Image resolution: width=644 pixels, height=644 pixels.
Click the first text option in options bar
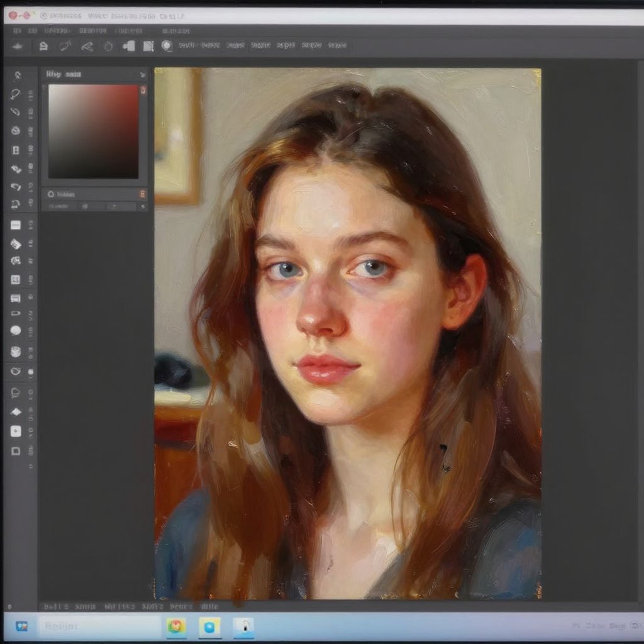click(186, 46)
